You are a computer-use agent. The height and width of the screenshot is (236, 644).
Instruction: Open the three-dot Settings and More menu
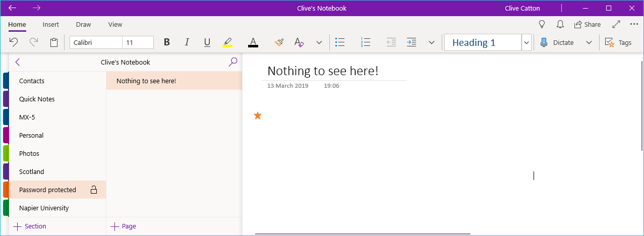point(634,24)
